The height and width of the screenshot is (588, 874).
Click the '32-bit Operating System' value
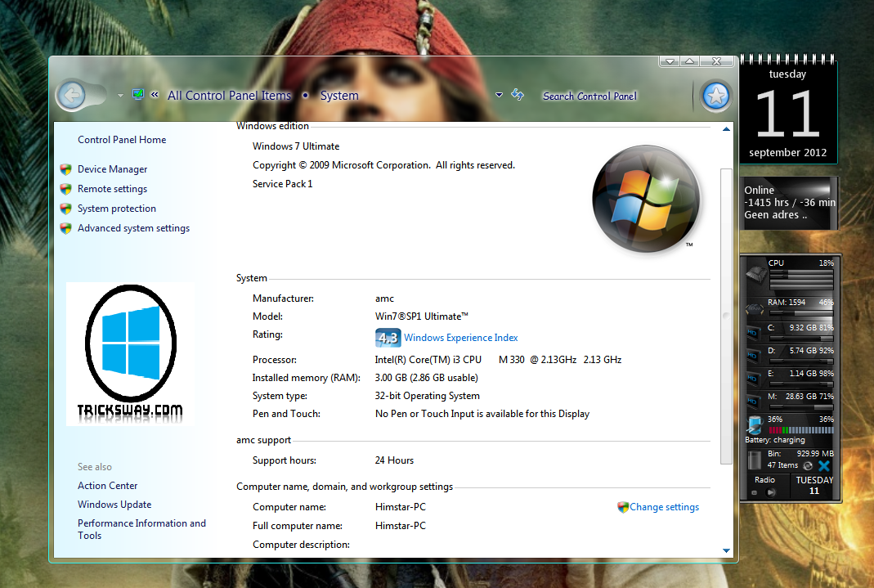(427, 396)
